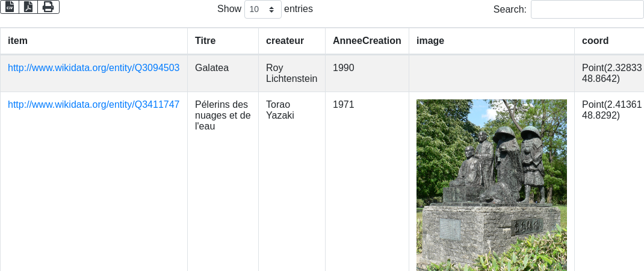The height and width of the screenshot is (271, 644).
Task: Click the Torao Yazaki creator cell
Action: [x=280, y=110]
